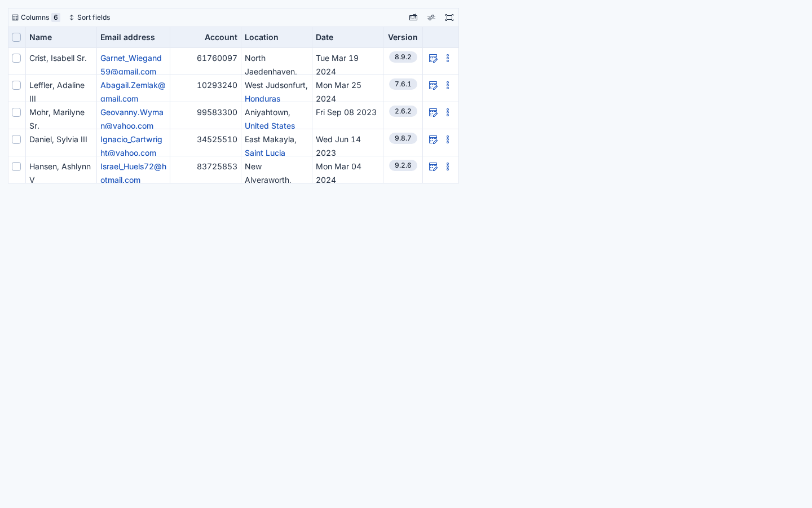Edit the Mohr, Marilyne Sr. row
Viewport: 812px width, 508px height.
433,112
